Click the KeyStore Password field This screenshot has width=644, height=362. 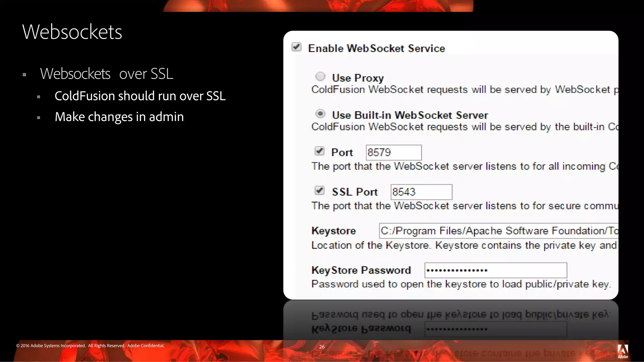496,270
